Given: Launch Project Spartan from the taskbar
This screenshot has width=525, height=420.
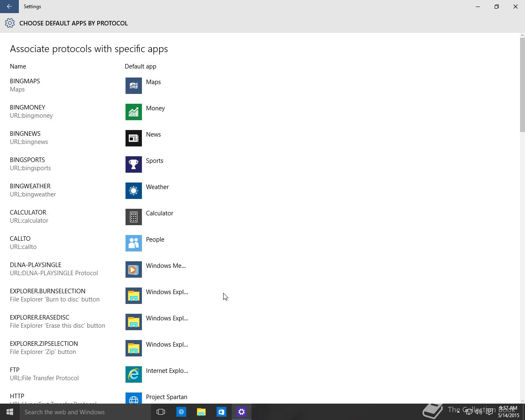Looking at the screenshot, I should pyautogui.click(x=181, y=412).
